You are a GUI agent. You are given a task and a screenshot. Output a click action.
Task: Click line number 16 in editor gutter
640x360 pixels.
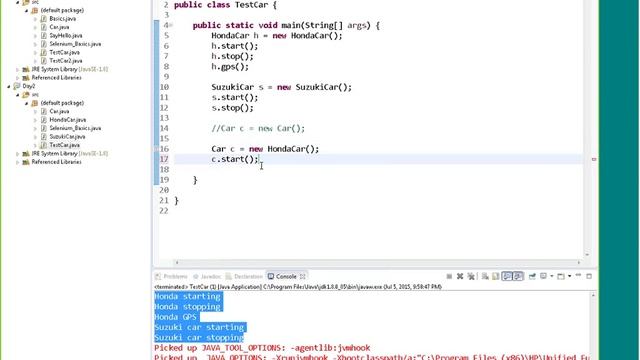click(164, 149)
